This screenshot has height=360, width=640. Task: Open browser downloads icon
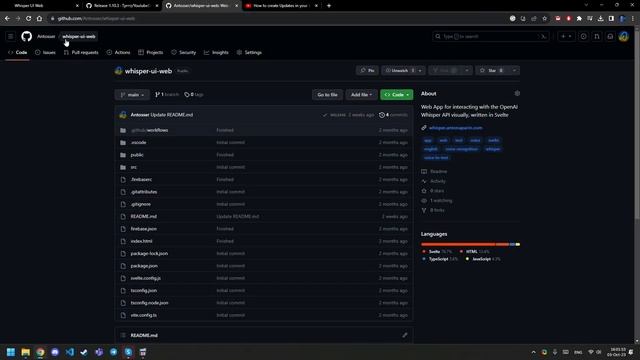tap(600, 18)
